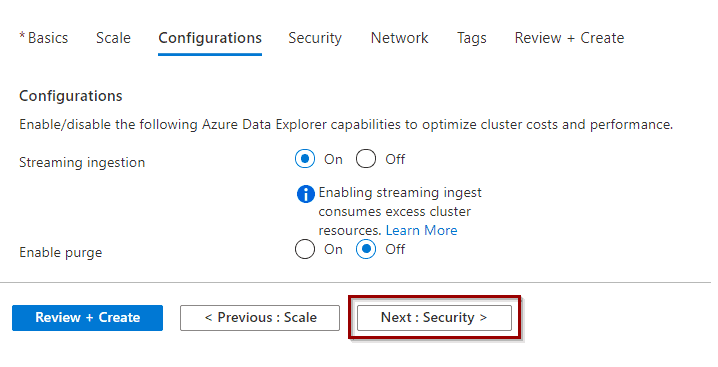Click the Configurations section heading
The width and height of the screenshot is (718, 367).
[x=71, y=96]
